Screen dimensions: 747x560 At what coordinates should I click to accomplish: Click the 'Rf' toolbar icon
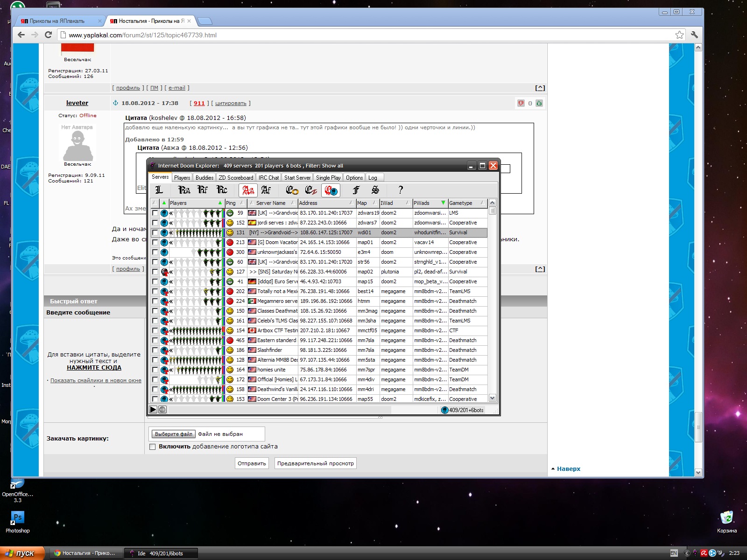pos(203,190)
